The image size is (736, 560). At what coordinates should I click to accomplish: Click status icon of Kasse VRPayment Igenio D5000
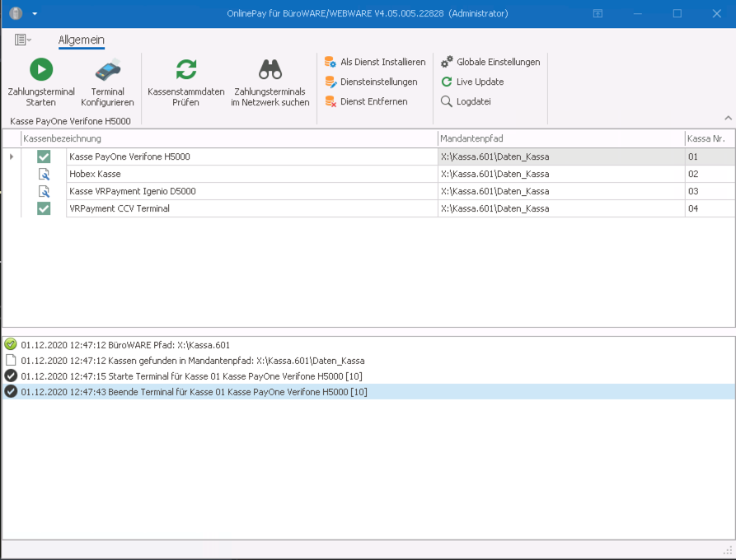pos(44,191)
